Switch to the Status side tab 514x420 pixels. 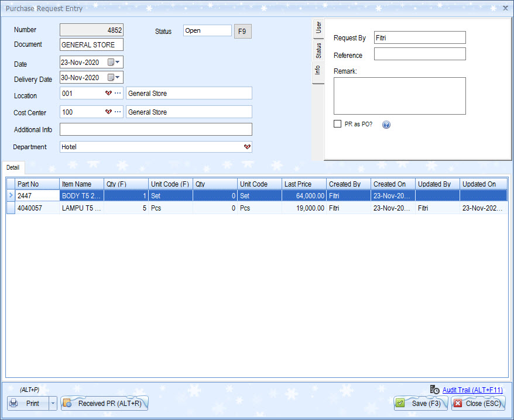318,50
